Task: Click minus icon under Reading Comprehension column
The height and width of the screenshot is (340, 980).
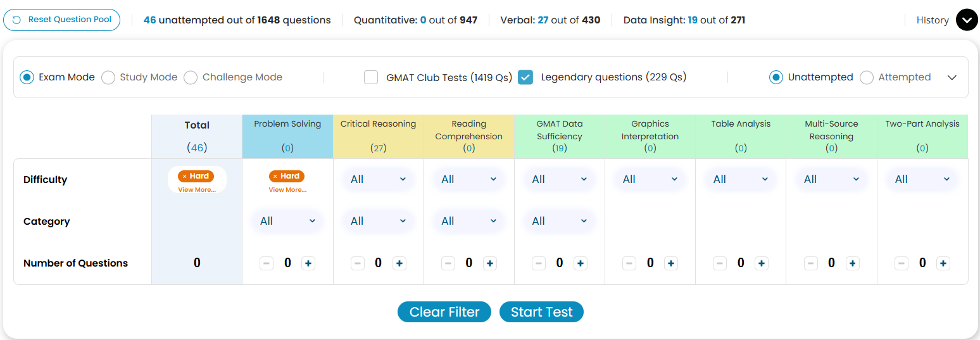Action: coord(448,263)
